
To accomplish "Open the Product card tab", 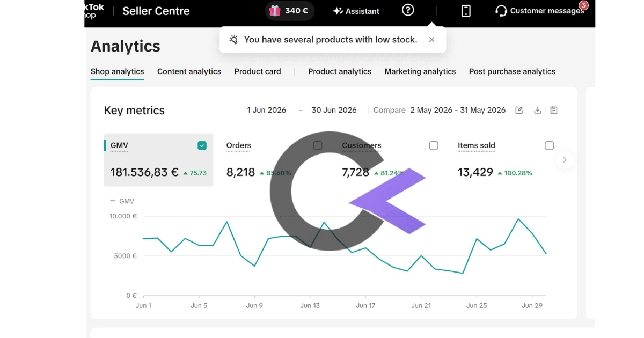I will tap(258, 71).
